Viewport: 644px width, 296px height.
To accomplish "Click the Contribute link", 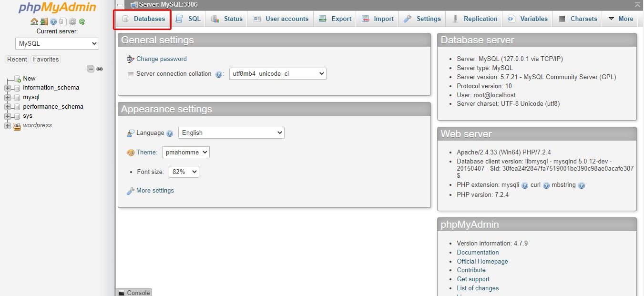I will [x=471, y=270].
